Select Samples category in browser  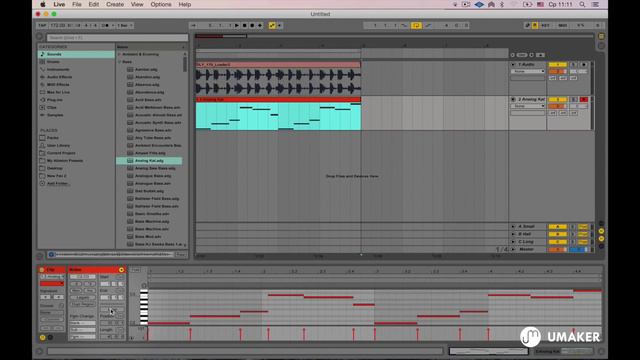pos(76,115)
